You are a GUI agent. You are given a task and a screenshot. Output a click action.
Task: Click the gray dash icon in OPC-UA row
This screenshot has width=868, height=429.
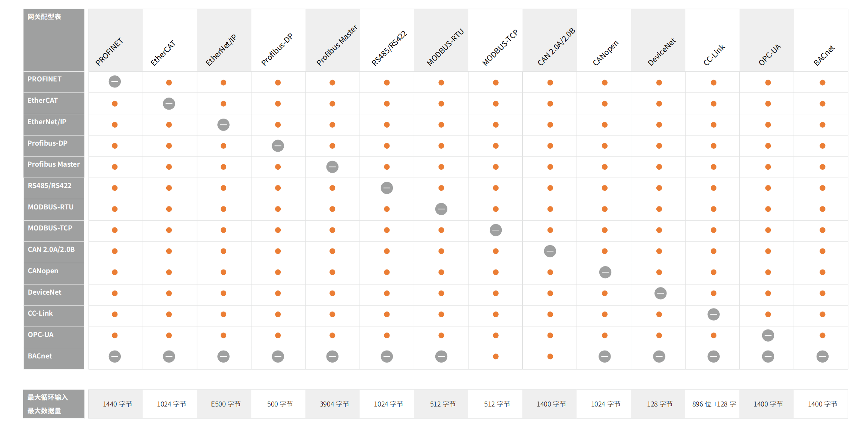768,335
